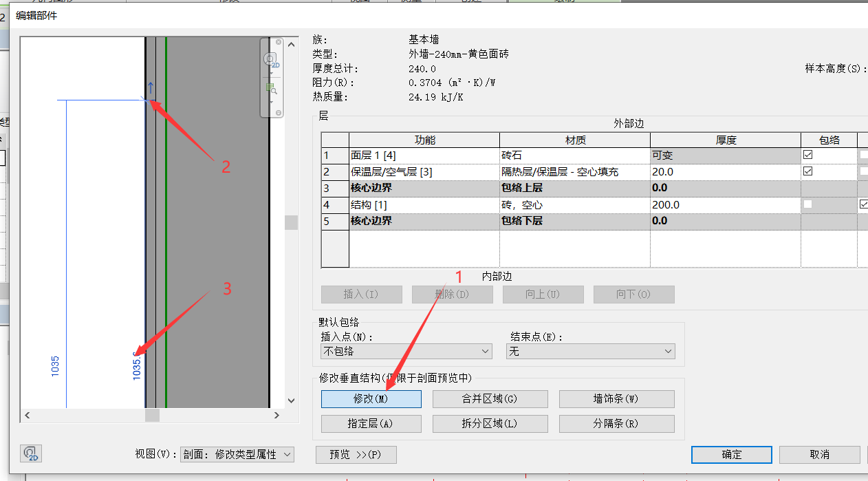Click scroll-down arrow of preview vertical scrollbar
The width and height of the screenshot is (868, 481).
click(x=292, y=400)
